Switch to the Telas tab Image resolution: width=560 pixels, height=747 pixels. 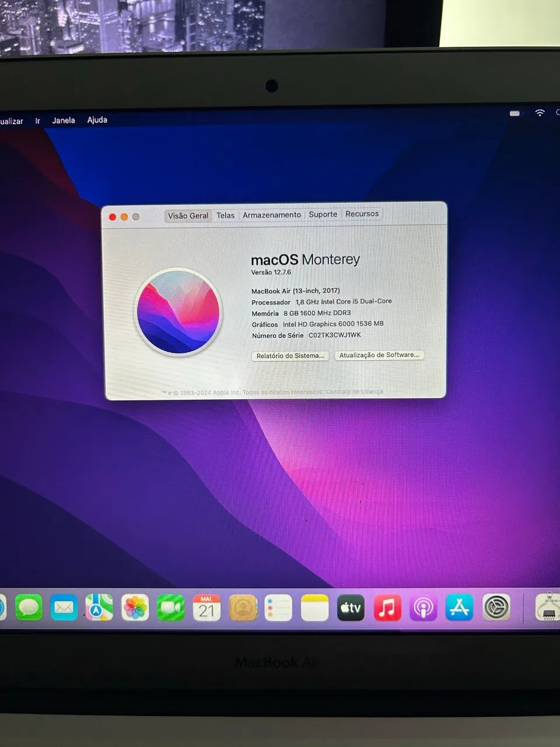pyautogui.click(x=225, y=215)
